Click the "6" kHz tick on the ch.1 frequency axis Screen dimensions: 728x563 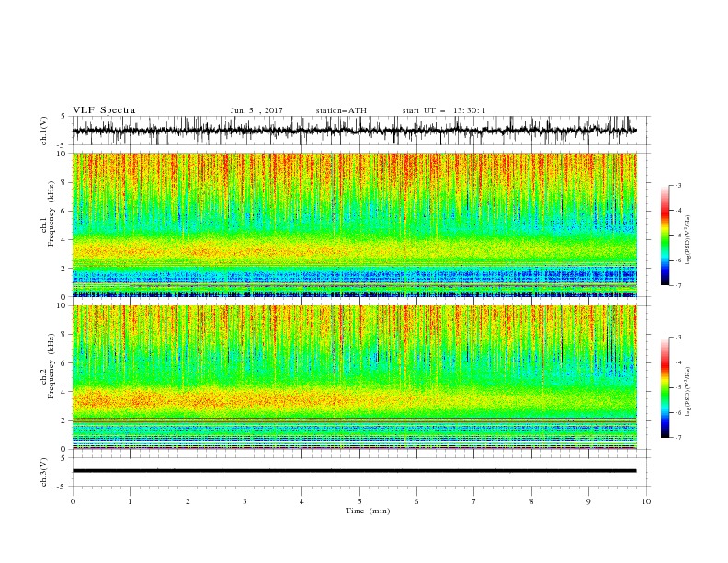pyautogui.click(x=65, y=211)
